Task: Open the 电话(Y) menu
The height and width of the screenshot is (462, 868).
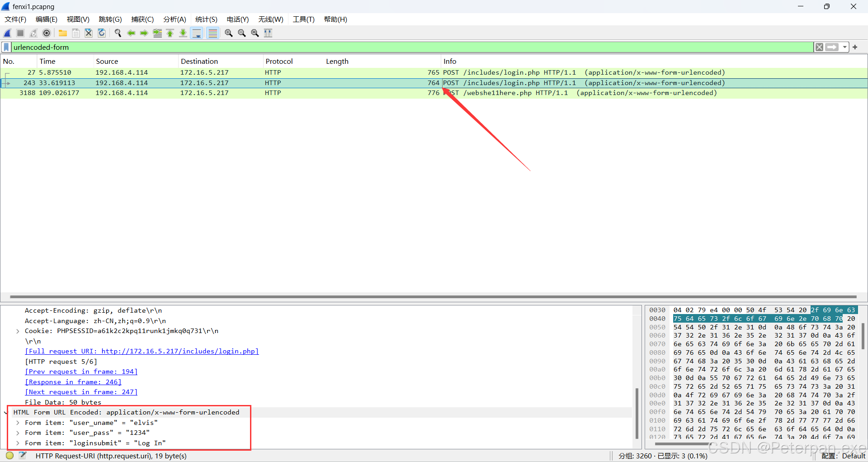Action: coord(238,19)
